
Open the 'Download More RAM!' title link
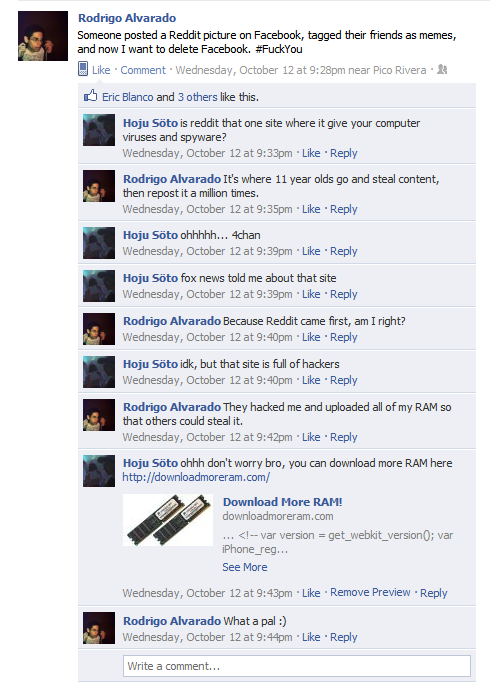pyautogui.click(x=283, y=502)
